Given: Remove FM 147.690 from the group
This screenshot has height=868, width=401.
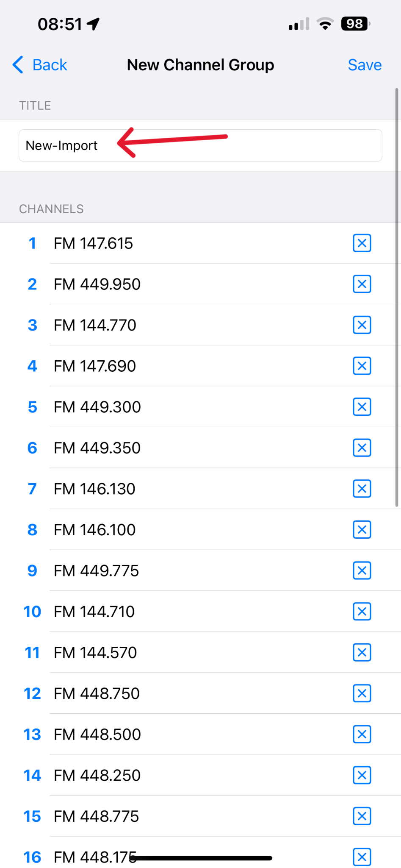Looking at the screenshot, I should pos(362,366).
